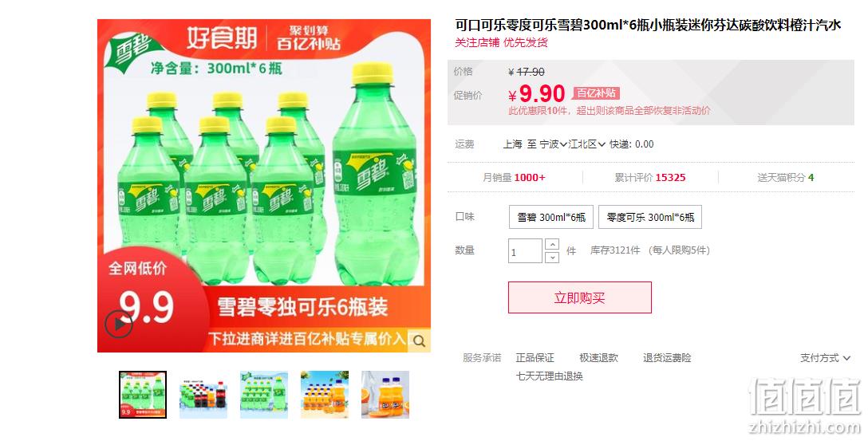The width and height of the screenshot is (868, 441).
Task: Decrease quantity with the down arrow
Action: coord(552,258)
